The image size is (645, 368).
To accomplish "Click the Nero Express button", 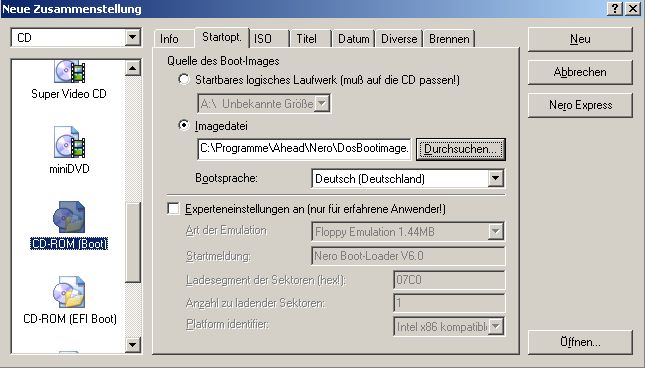I will point(580,105).
